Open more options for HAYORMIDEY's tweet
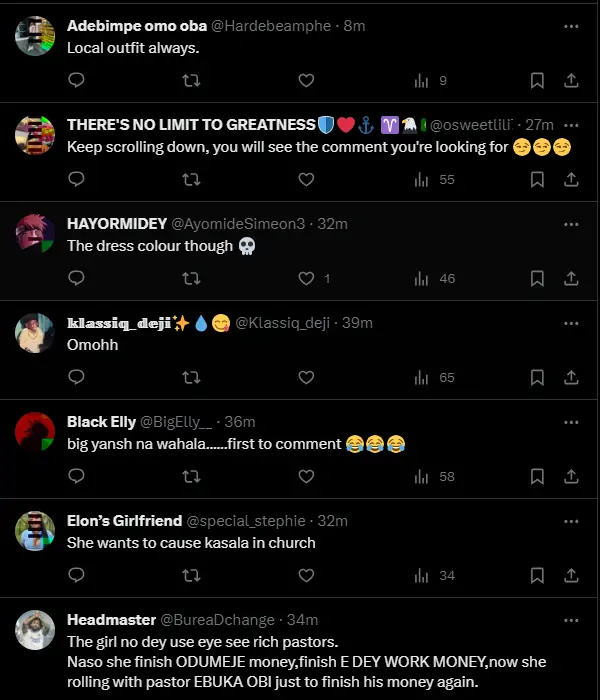Screen dimensions: 600x700 [x=571, y=224]
